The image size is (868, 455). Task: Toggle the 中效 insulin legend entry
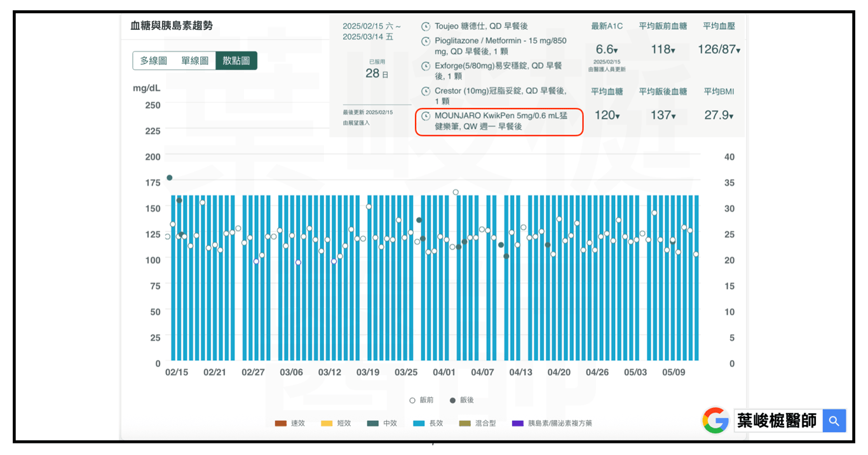coord(382,423)
